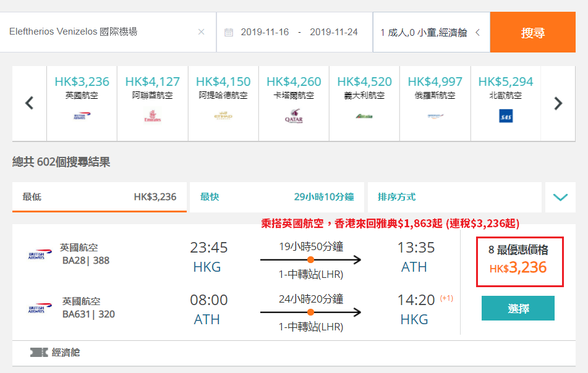
Task: Click the 總共 602個搜尋結果 heading
Action: (x=61, y=162)
